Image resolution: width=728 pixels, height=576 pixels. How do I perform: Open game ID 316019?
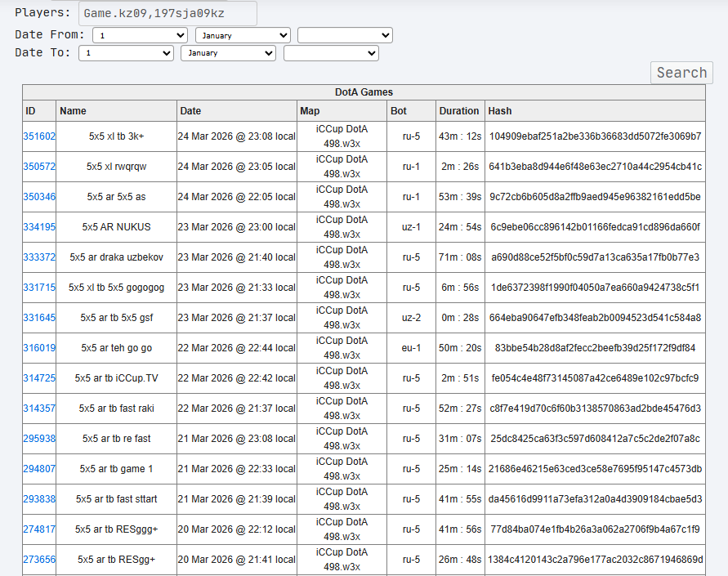click(x=39, y=348)
